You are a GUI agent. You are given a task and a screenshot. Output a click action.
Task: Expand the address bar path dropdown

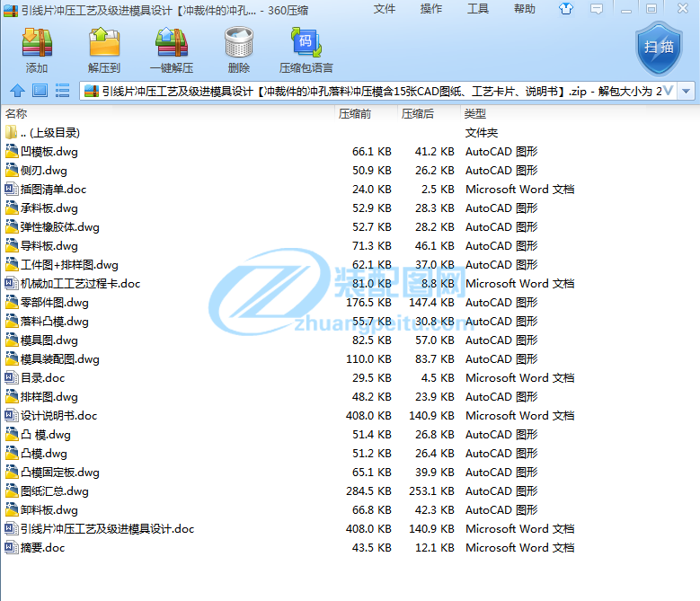687,91
